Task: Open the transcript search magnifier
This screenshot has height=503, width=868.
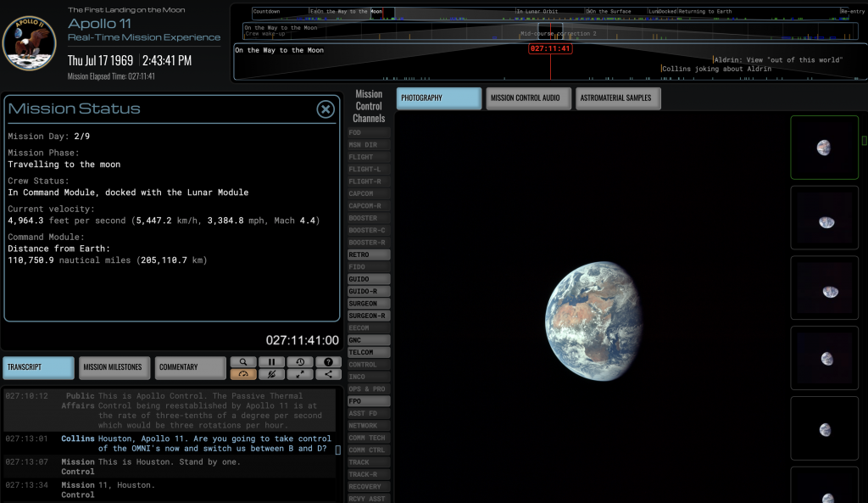Action: point(243,361)
